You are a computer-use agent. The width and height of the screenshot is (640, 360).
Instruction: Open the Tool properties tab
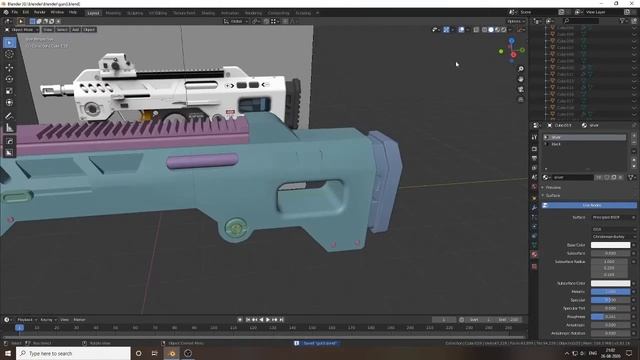coord(534,138)
